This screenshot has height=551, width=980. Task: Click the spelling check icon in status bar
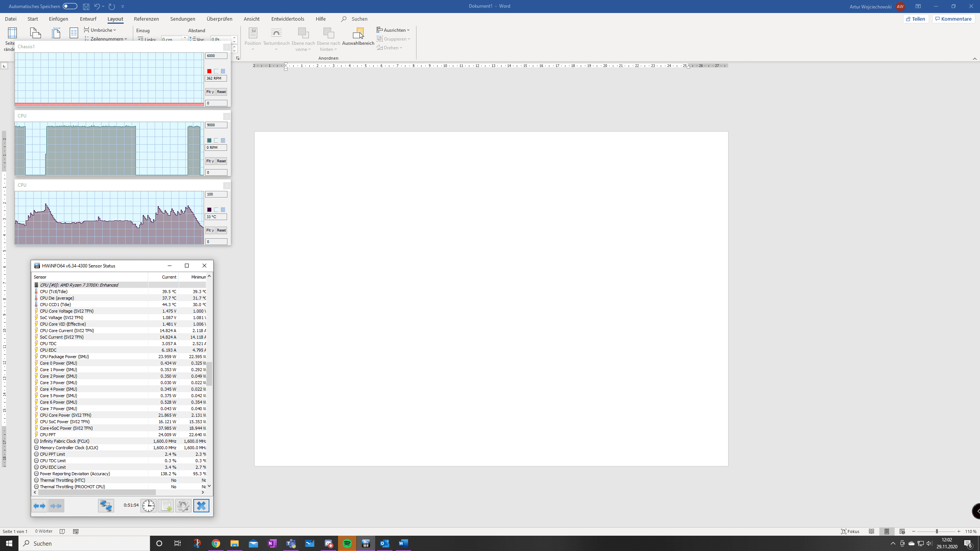(62, 531)
